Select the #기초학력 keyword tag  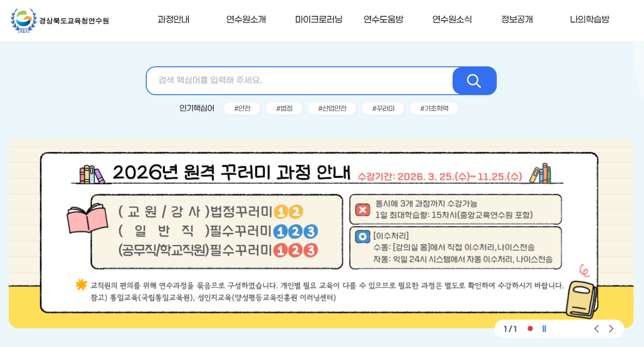tap(434, 109)
